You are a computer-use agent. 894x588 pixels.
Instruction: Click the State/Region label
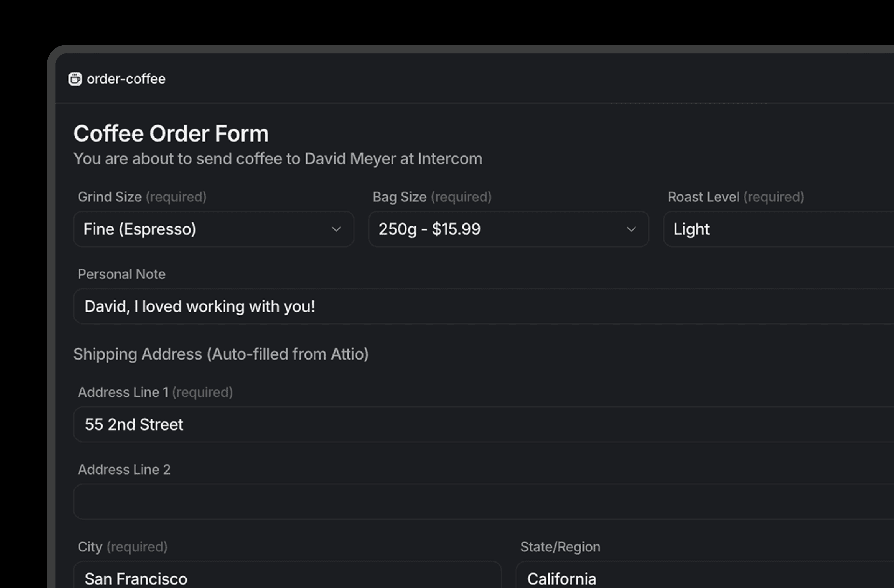click(x=560, y=547)
